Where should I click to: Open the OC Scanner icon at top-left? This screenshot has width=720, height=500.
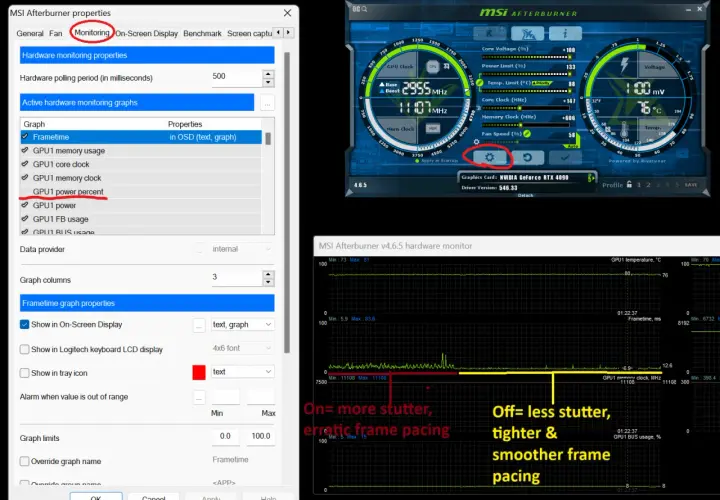click(x=360, y=9)
